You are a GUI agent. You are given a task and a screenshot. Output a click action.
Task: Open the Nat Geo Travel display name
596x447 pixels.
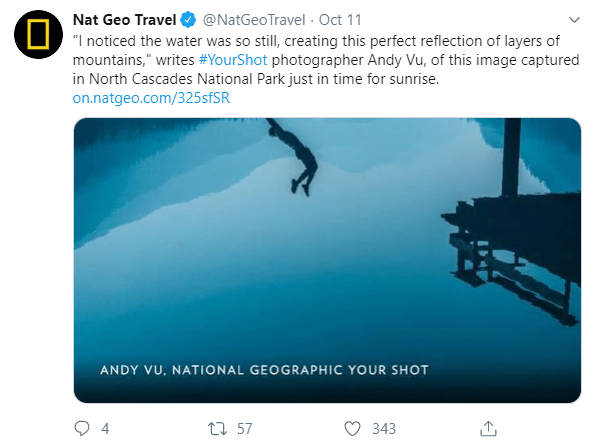coord(124,20)
